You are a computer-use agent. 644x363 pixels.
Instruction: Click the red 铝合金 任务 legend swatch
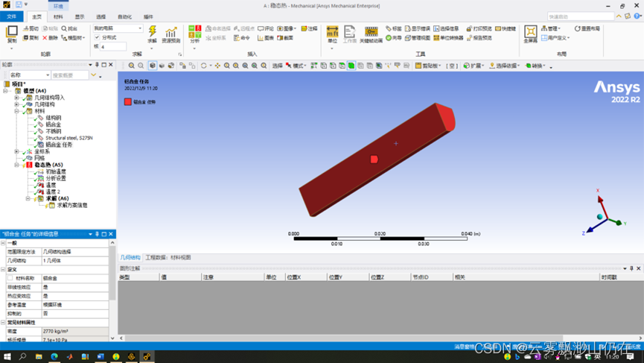pos(128,102)
